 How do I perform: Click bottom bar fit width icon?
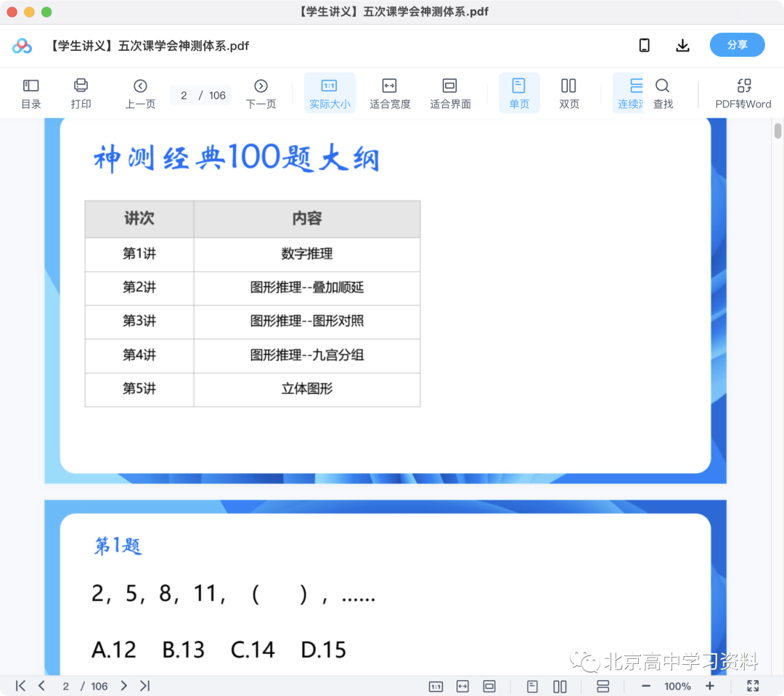(462, 687)
